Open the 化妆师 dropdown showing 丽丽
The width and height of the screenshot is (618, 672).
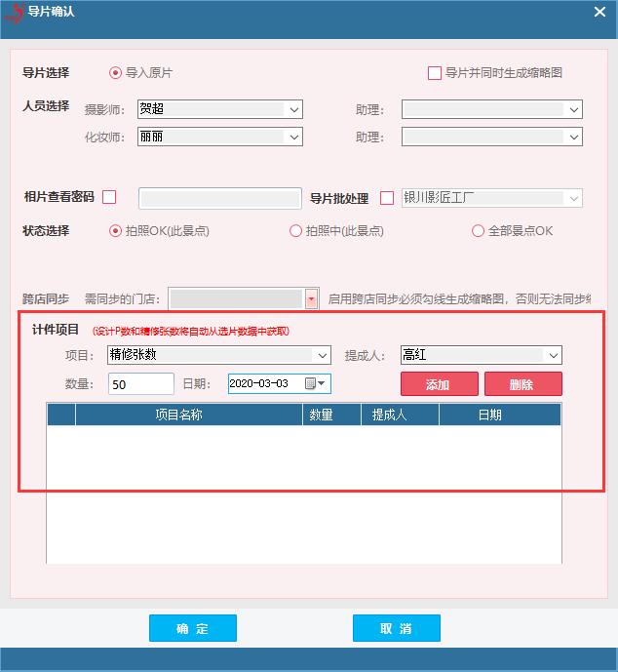pos(220,137)
